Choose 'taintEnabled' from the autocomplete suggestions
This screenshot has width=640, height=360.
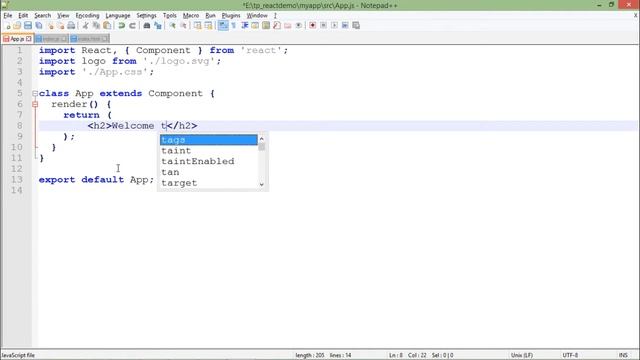click(x=209, y=161)
